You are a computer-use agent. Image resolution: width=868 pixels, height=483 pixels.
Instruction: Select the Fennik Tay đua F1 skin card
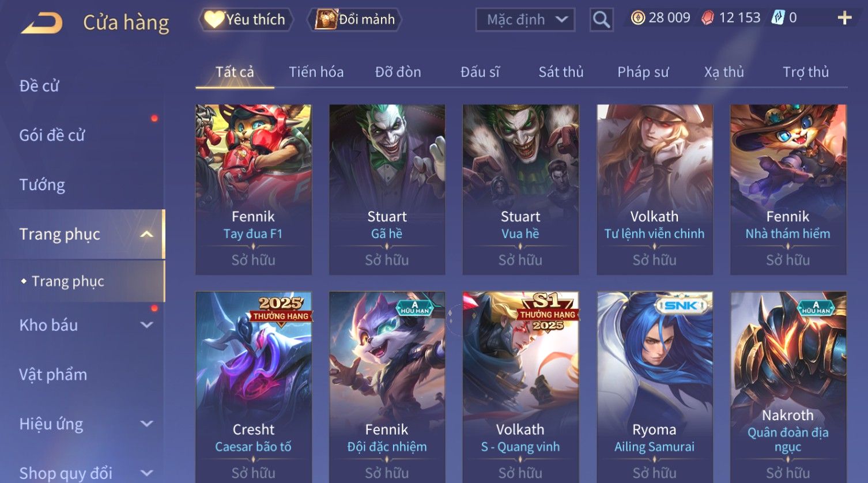click(x=254, y=190)
